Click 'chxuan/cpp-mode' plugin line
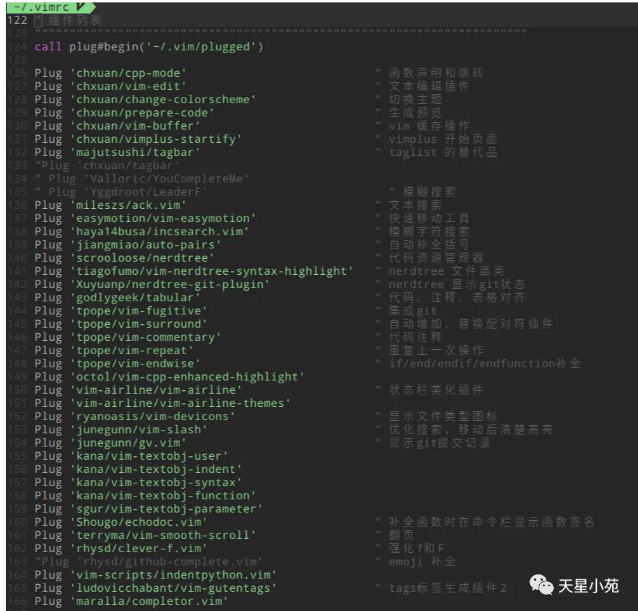Viewport: 638px width, 611px height. pos(110,73)
